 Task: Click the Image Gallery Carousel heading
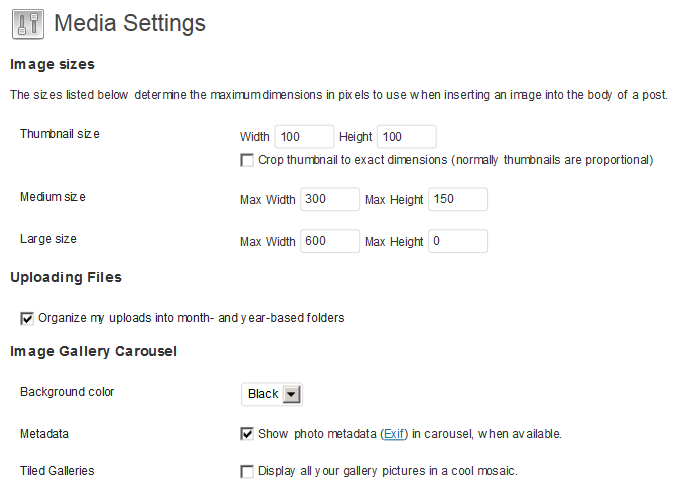pyautogui.click(x=93, y=351)
